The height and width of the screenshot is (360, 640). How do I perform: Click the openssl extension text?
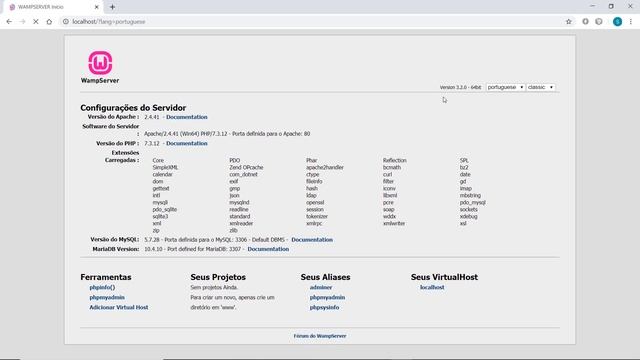point(315,202)
